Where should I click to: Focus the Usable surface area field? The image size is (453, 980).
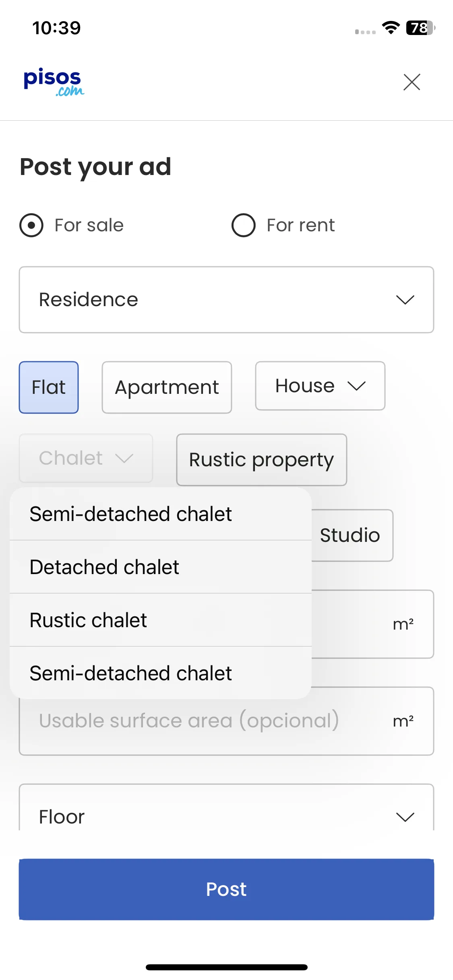point(226,721)
